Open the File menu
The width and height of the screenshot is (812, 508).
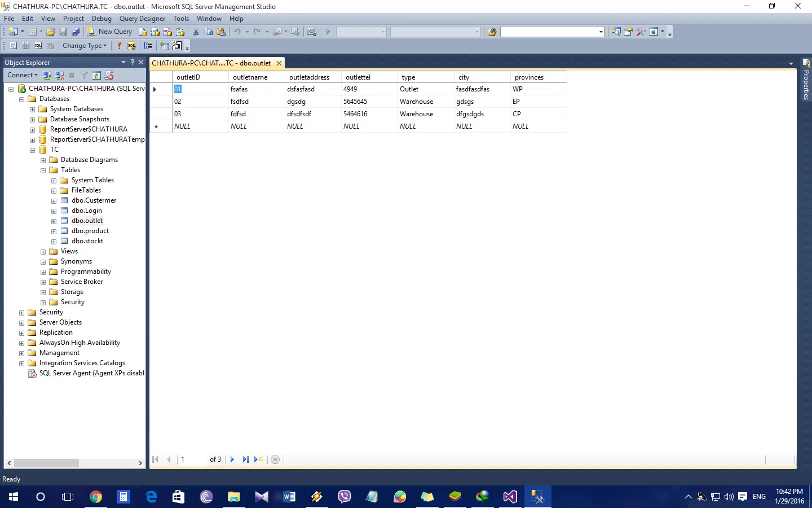[9, 19]
